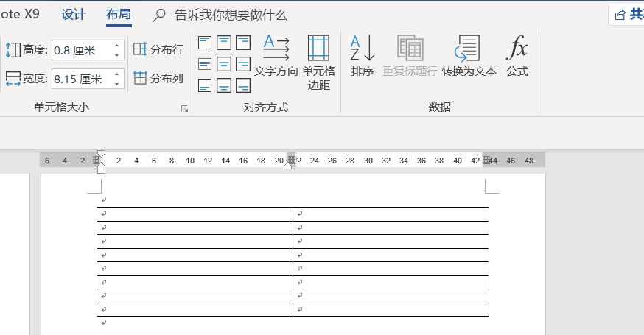Viewport: 644px width, 335px height.
Task: Open the Layout (布局) tab
Action: (x=119, y=15)
